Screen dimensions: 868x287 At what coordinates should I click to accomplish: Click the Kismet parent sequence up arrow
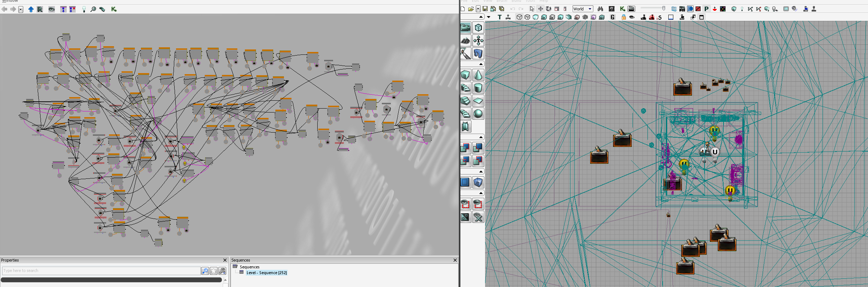click(31, 9)
